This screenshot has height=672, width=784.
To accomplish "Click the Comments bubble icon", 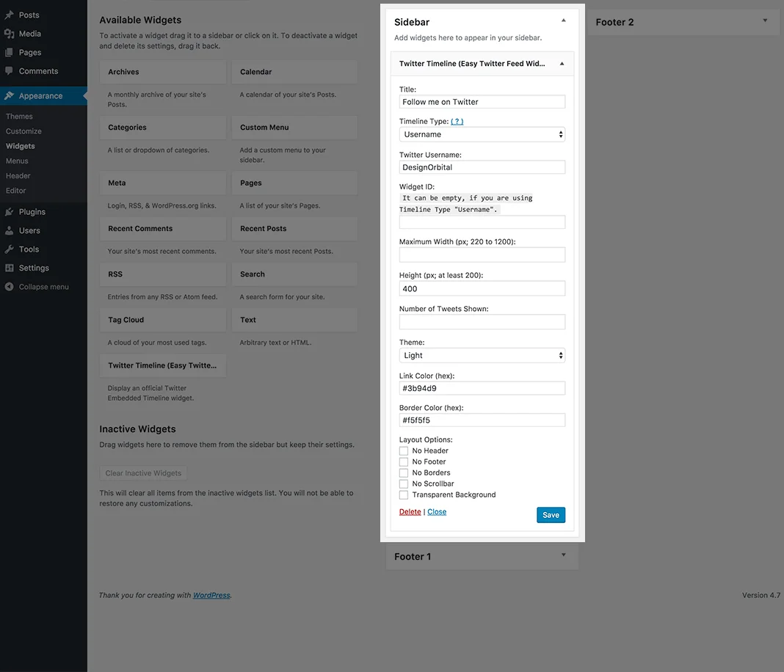I will pos(9,71).
